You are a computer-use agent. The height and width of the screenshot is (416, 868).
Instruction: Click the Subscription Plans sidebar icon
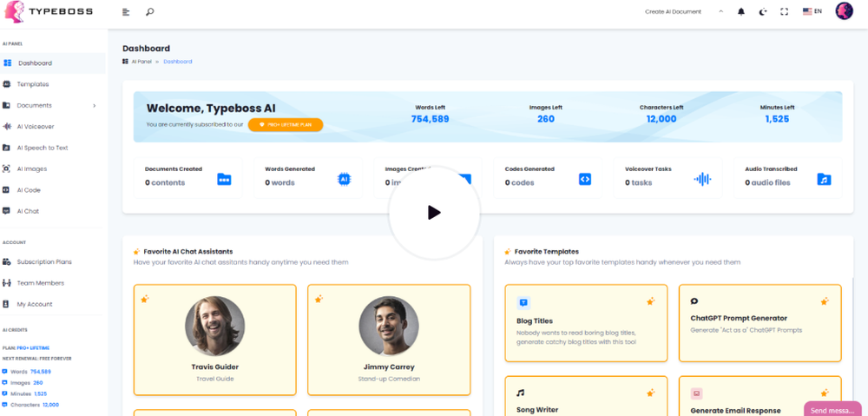(6, 261)
